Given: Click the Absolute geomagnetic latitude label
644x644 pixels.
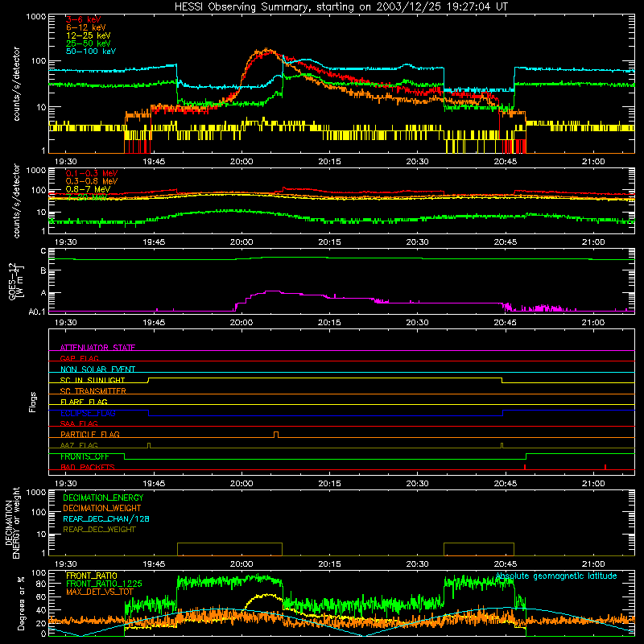Looking at the screenshot, I should (556, 576).
